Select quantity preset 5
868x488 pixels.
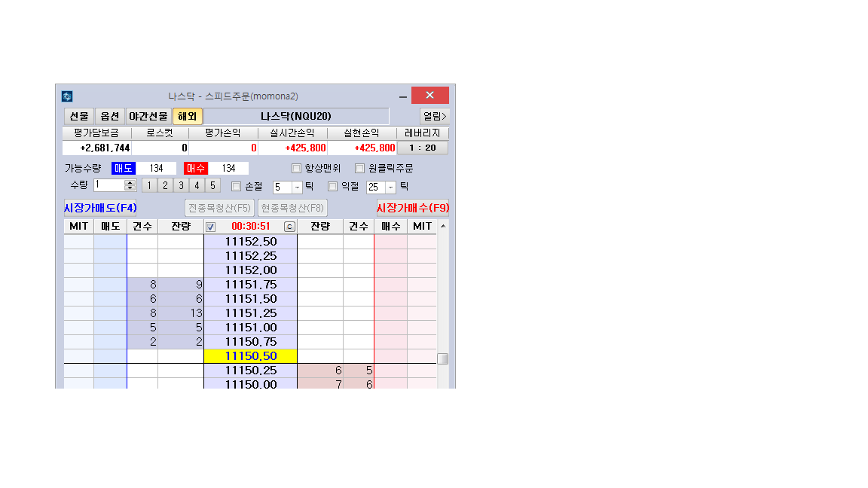(x=212, y=185)
